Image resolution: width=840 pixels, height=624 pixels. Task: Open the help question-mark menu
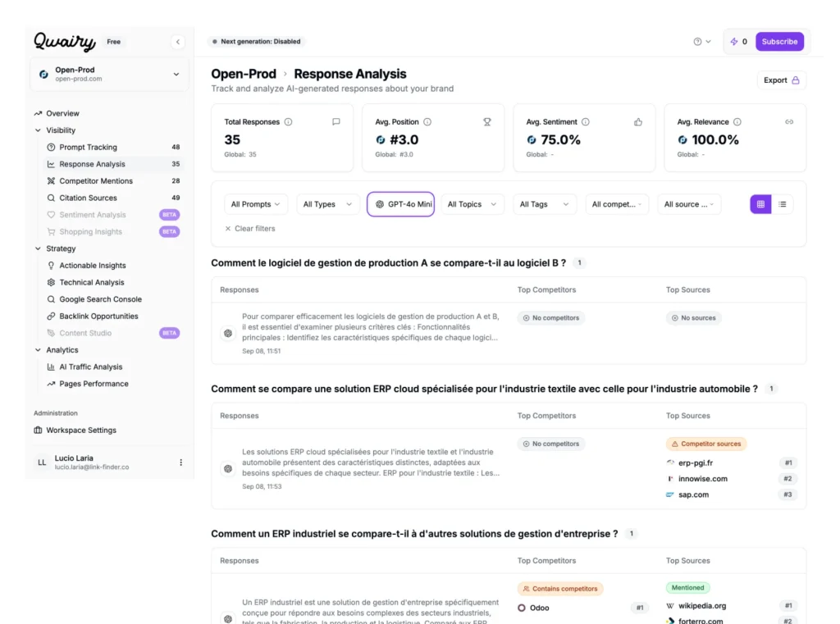coord(702,41)
